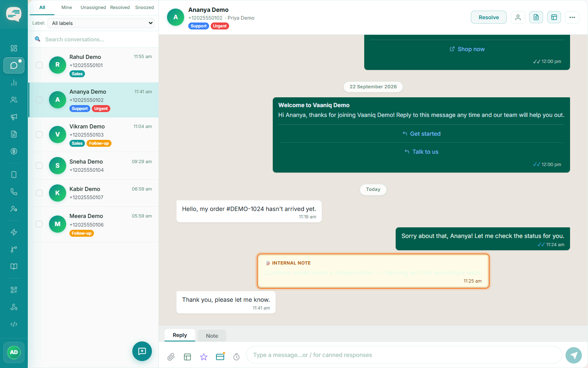Tick the checkbox for Kabir Demo
This screenshot has width=588, height=368.
[x=39, y=193]
